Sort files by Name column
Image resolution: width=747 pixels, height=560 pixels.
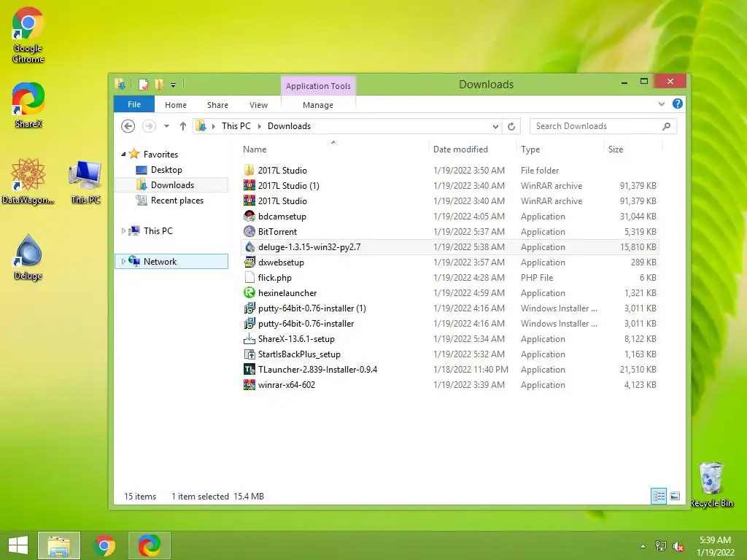pos(333,149)
